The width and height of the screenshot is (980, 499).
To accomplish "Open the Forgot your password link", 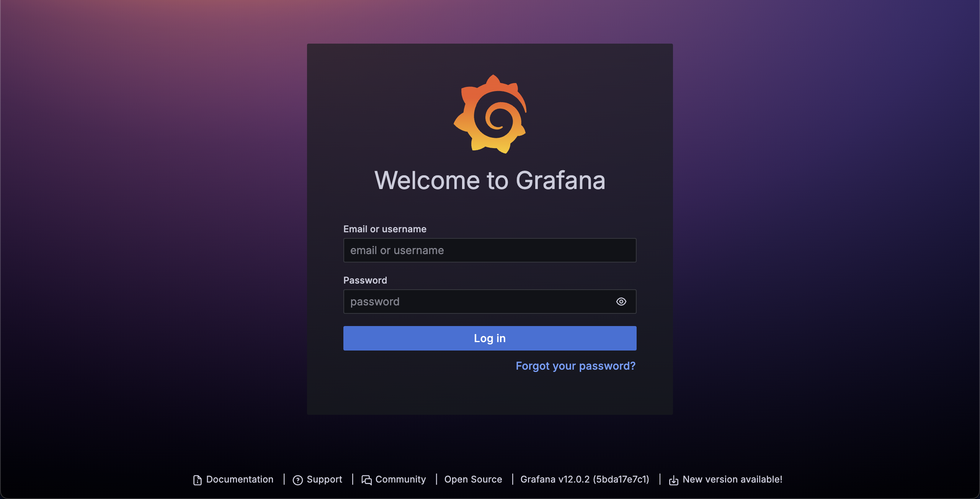I will (575, 366).
